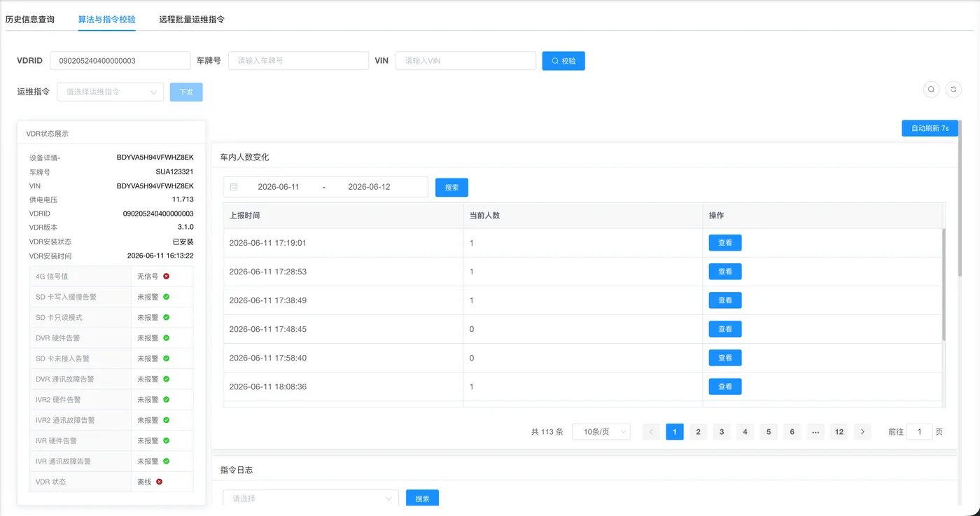Click the install time 2026-06-11 16:13:22
This screenshot has width=980, height=516.
pyautogui.click(x=160, y=256)
